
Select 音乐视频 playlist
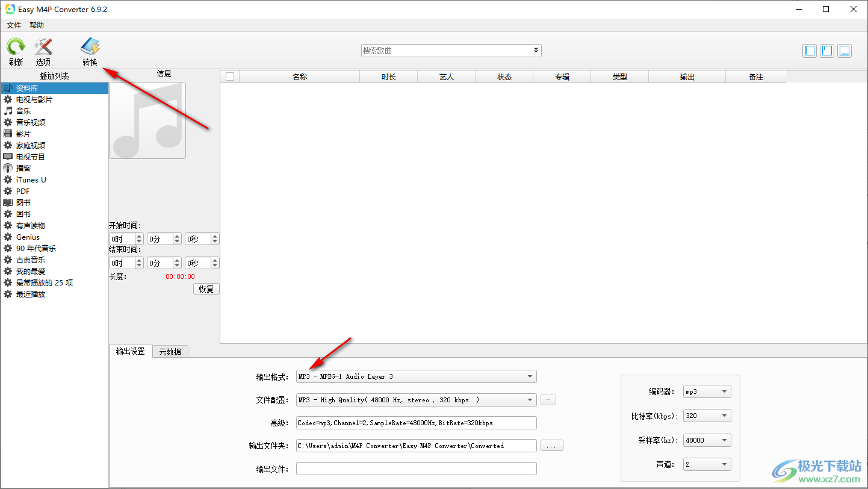55,122
